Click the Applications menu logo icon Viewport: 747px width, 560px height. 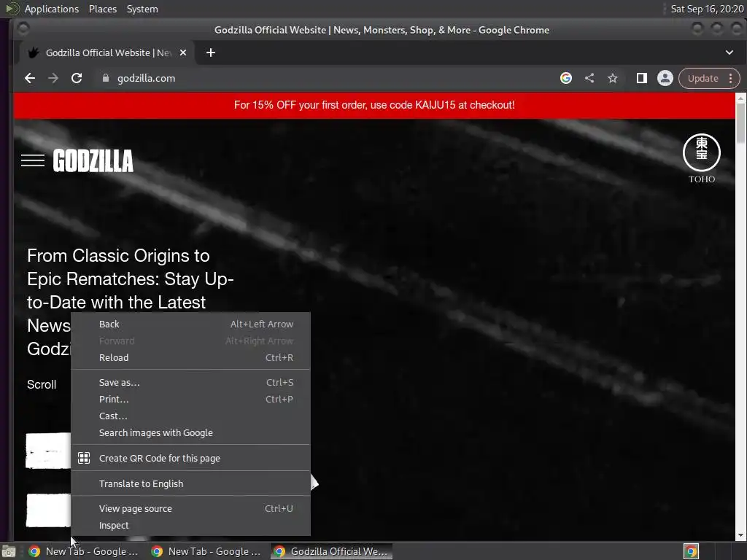click(x=12, y=9)
